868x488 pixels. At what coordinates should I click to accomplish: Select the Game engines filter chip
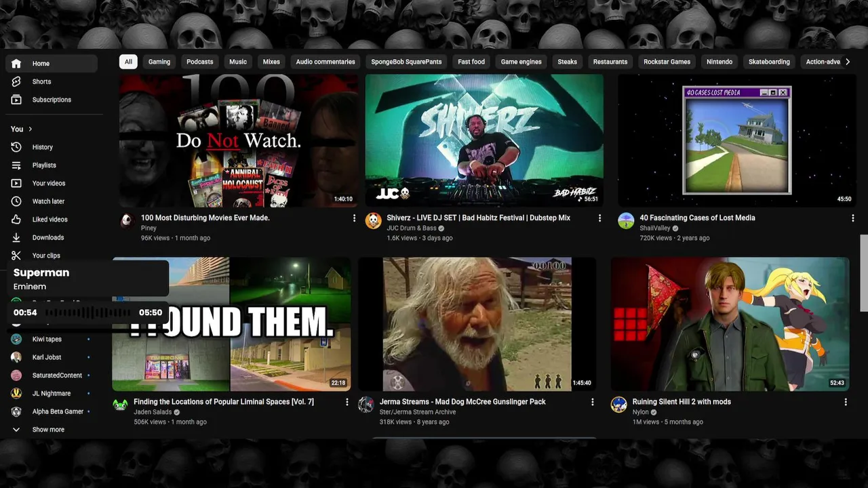521,62
